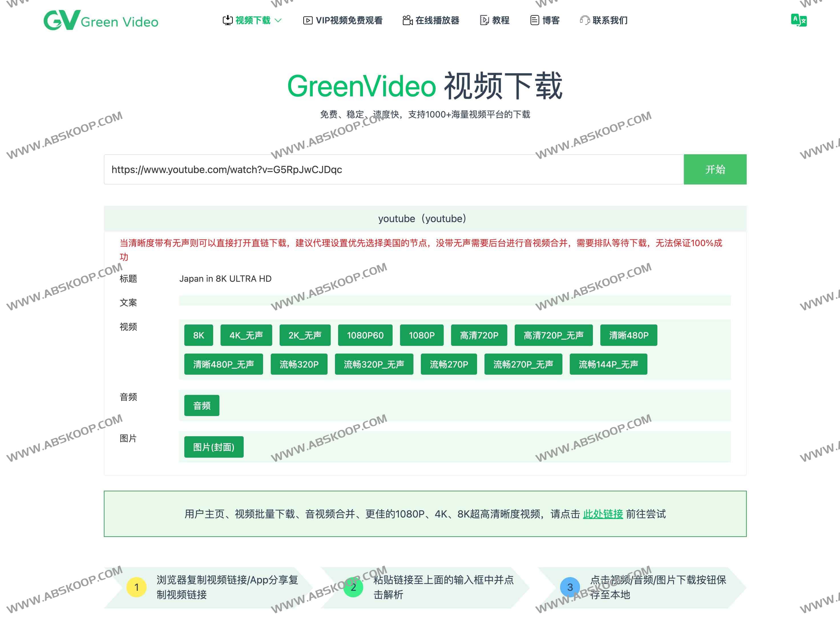Click the play icon beside VIP视频免费观看

click(308, 21)
